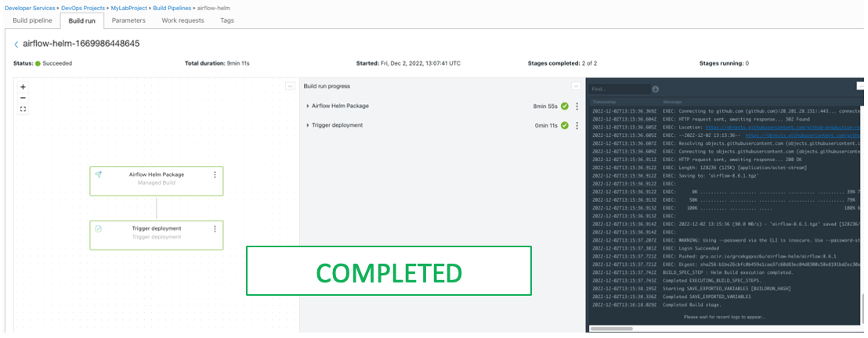Click green success check for Trigger deployment row
The width and height of the screenshot is (868, 338).
565,125
